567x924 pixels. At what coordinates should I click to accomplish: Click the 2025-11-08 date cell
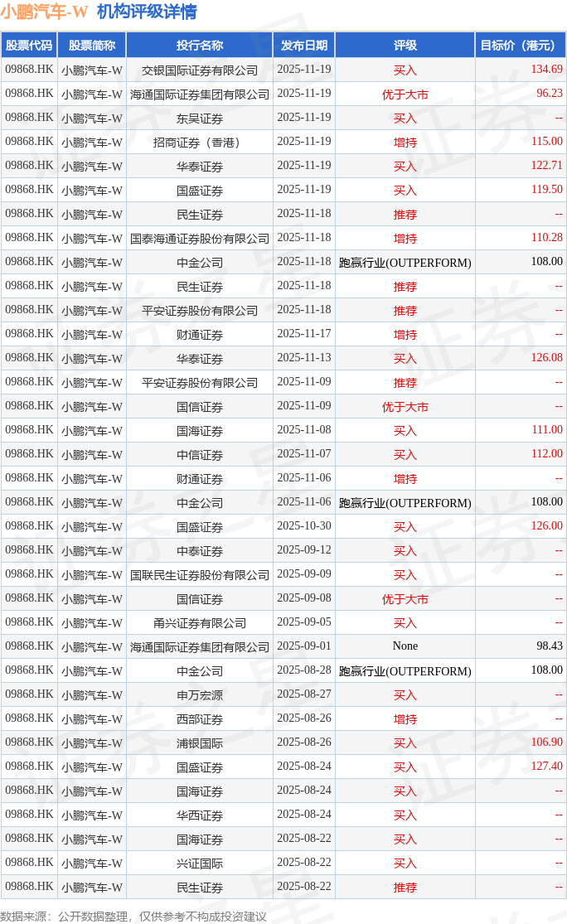click(x=304, y=430)
